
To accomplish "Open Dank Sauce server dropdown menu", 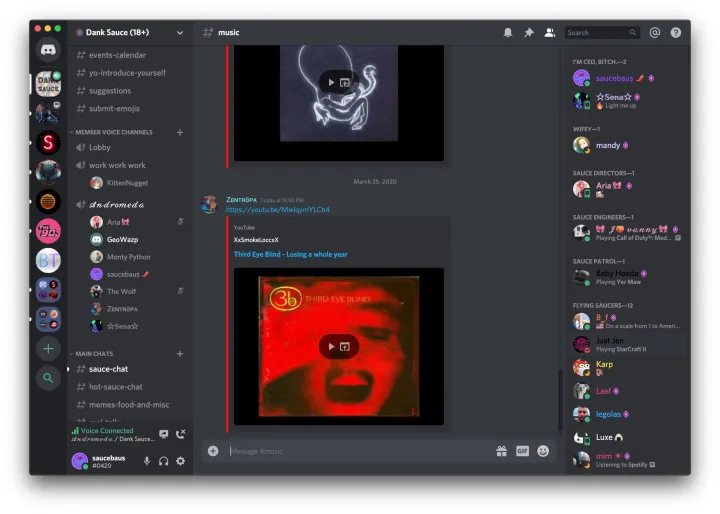I will pos(180,33).
